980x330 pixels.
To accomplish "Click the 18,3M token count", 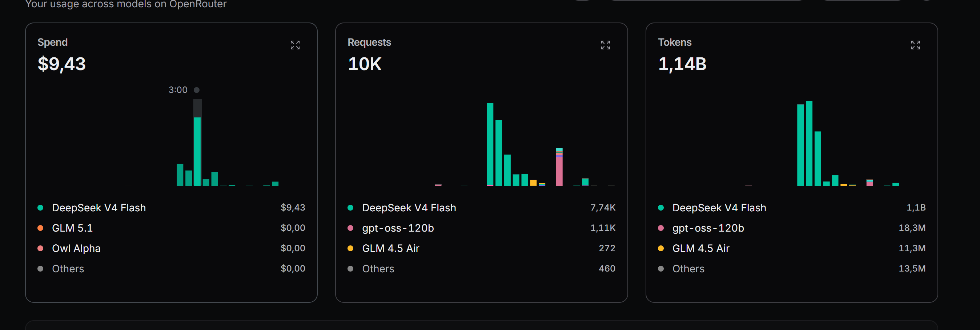I will point(912,228).
